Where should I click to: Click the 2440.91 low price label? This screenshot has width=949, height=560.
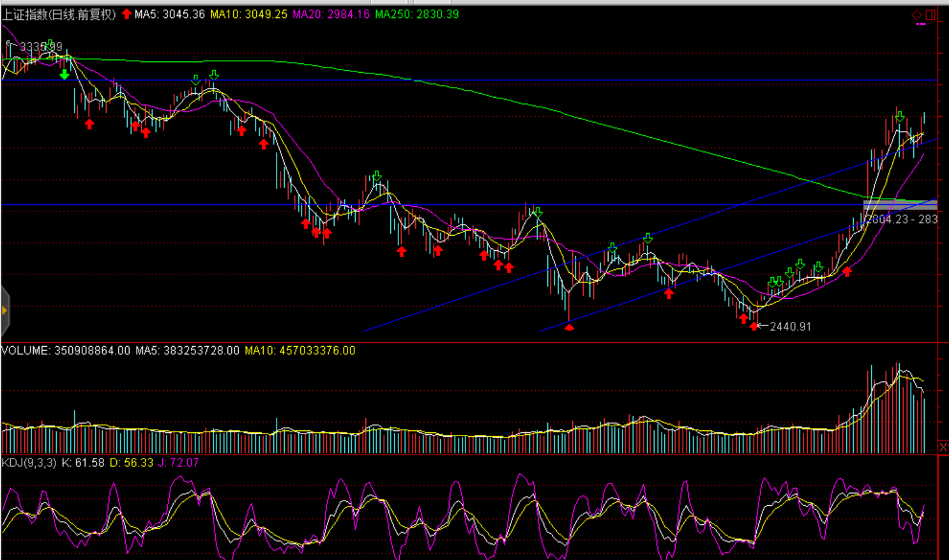(x=790, y=326)
